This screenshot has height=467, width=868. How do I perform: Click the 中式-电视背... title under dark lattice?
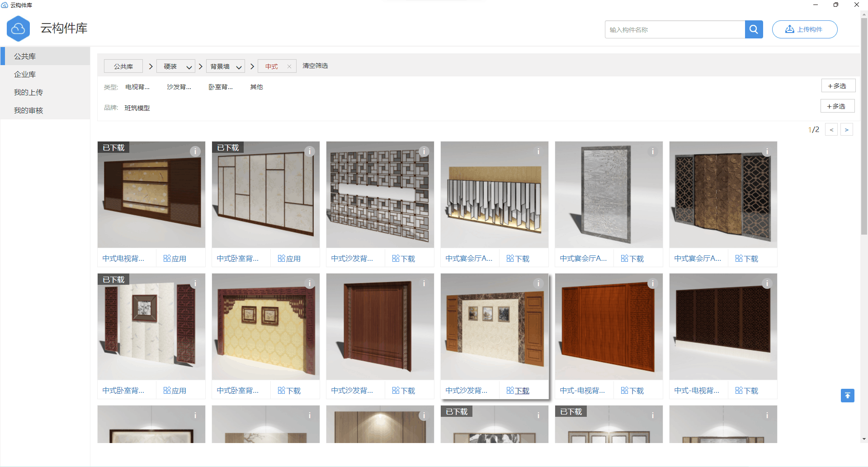coord(697,391)
